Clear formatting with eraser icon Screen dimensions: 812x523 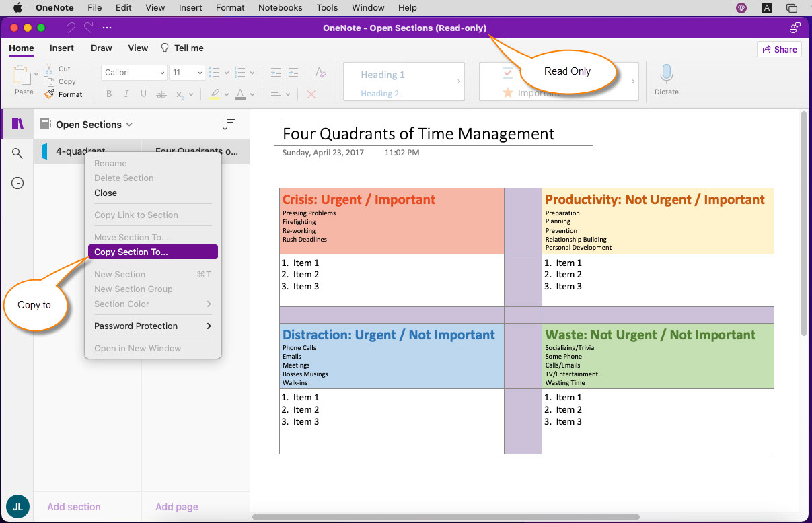tap(321, 73)
